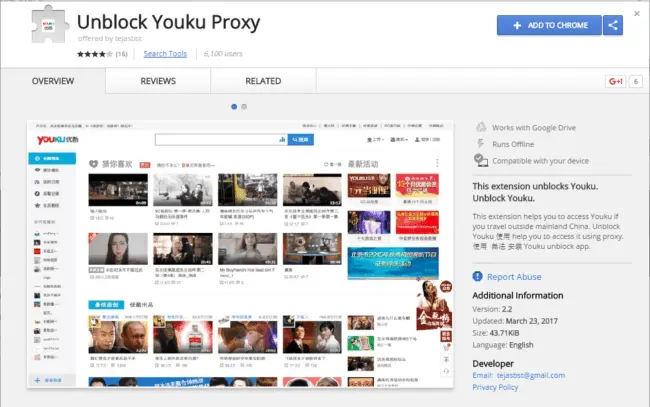Open the Privacy Policy link
This screenshot has height=407, width=650.
coord(495,388)
